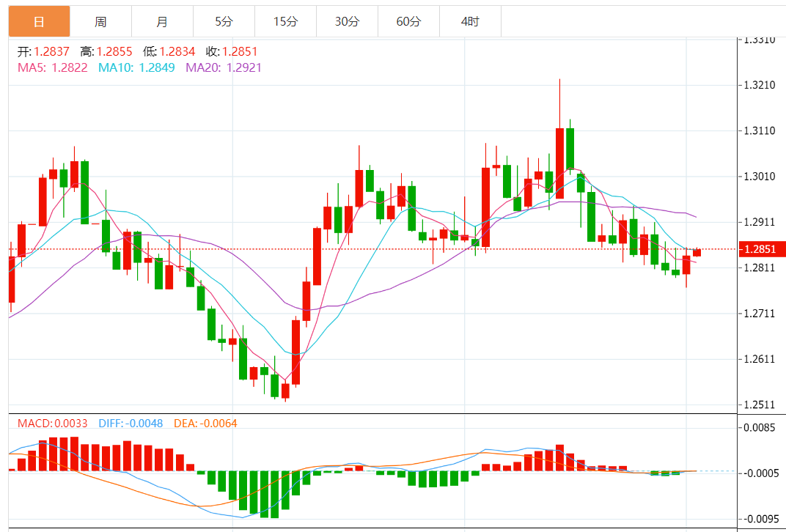Switch to the 周 weekly tab
This screenshot has height=532, width=786.
click(100, 21)
